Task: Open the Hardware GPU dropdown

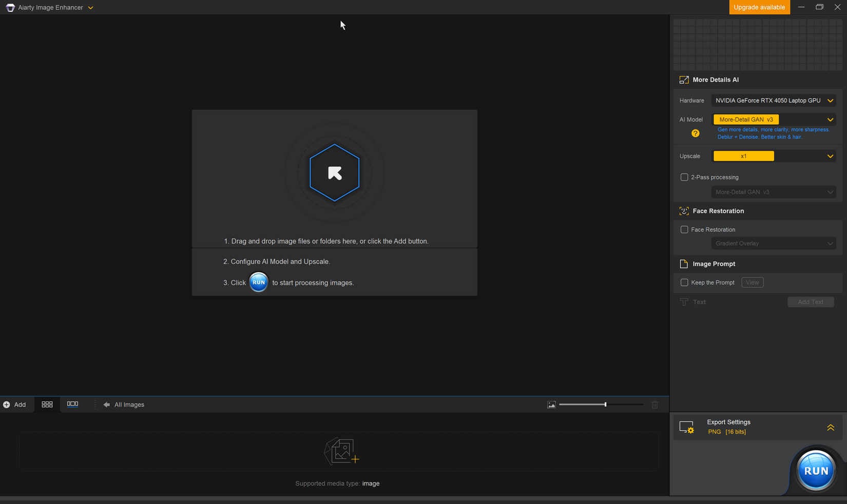Action: [x=774, y=101]
